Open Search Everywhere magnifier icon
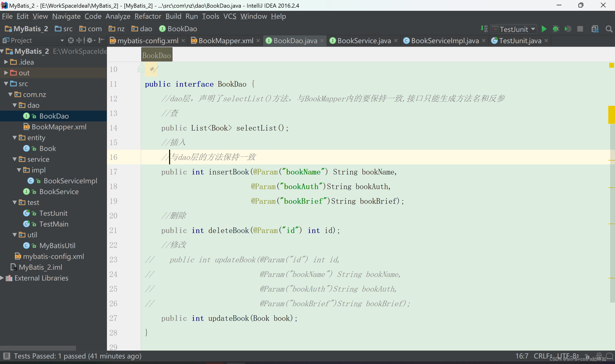 coord(609,29)
